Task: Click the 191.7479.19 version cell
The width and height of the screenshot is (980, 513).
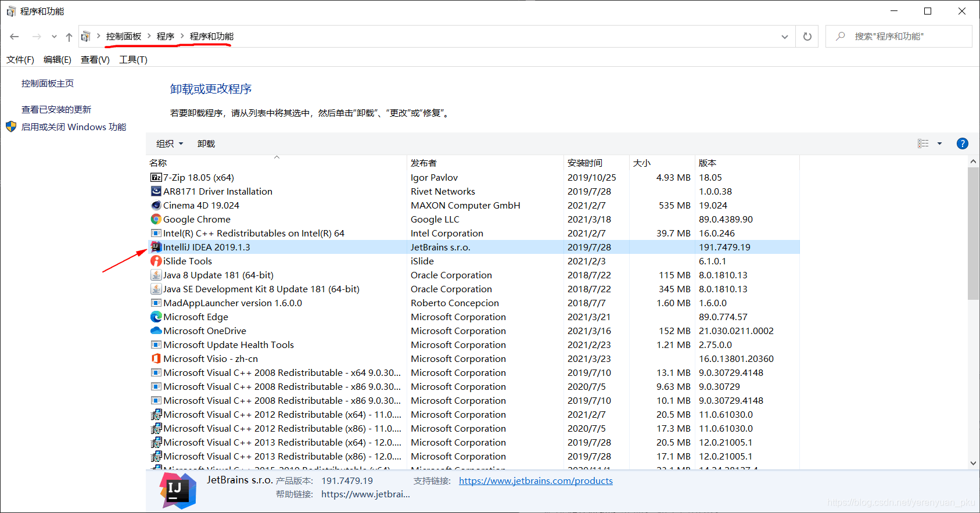Action: pos(724,247)
